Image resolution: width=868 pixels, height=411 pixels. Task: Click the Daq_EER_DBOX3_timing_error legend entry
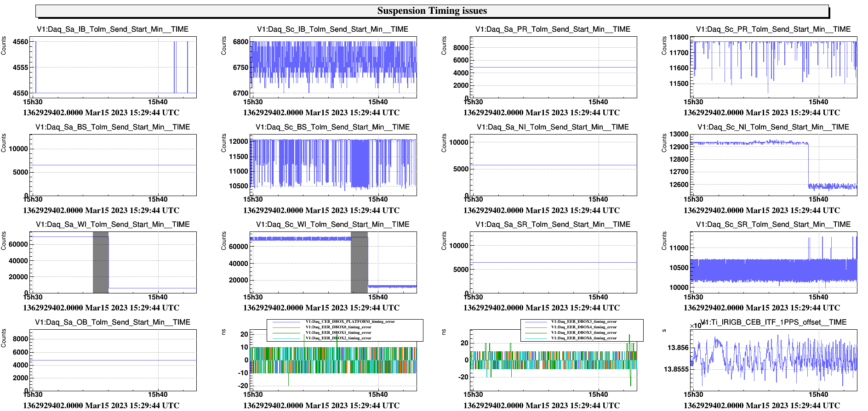click(x=583, y=321)
